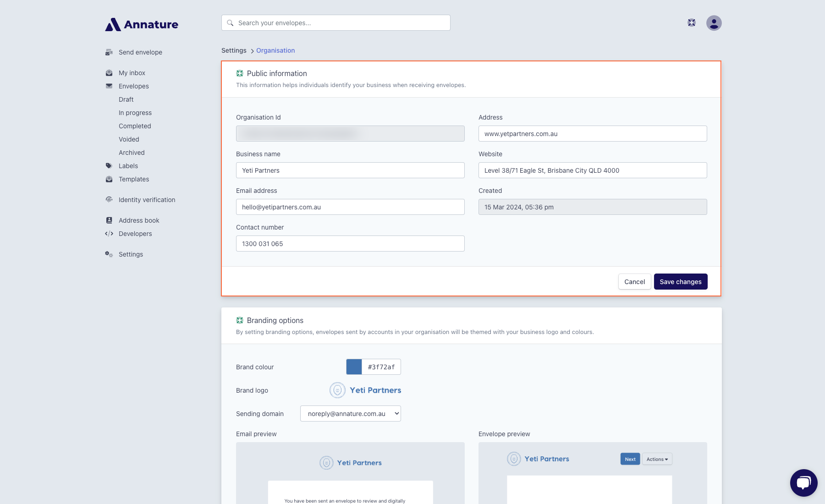Open the user profile avatar
The height and width of the screenshot is (504, 825).
tap(714, 23)
